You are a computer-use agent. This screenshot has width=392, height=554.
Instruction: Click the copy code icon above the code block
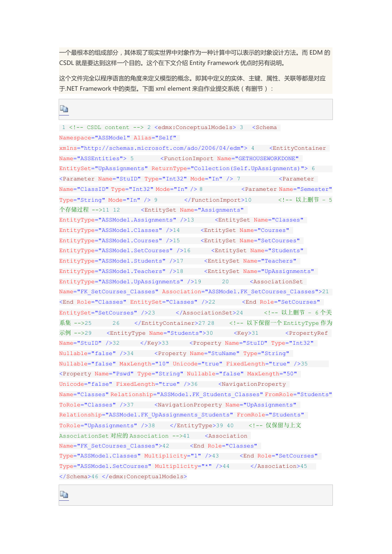click(64, 109)
